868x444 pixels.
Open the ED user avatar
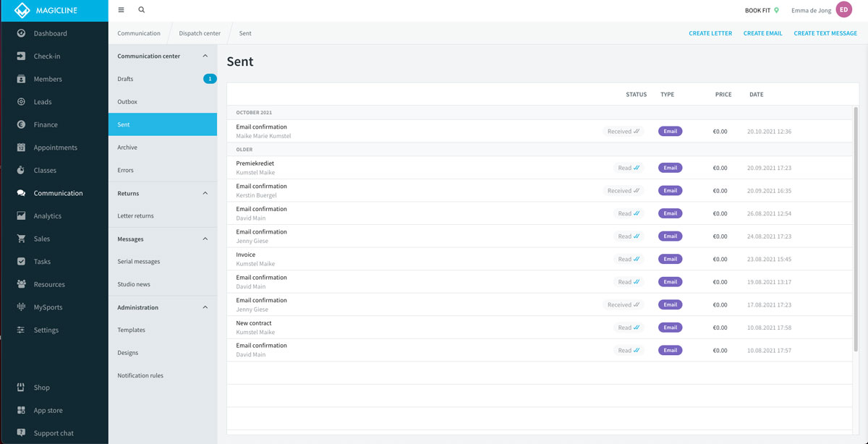pyautogui.click(x=843, y=10)
